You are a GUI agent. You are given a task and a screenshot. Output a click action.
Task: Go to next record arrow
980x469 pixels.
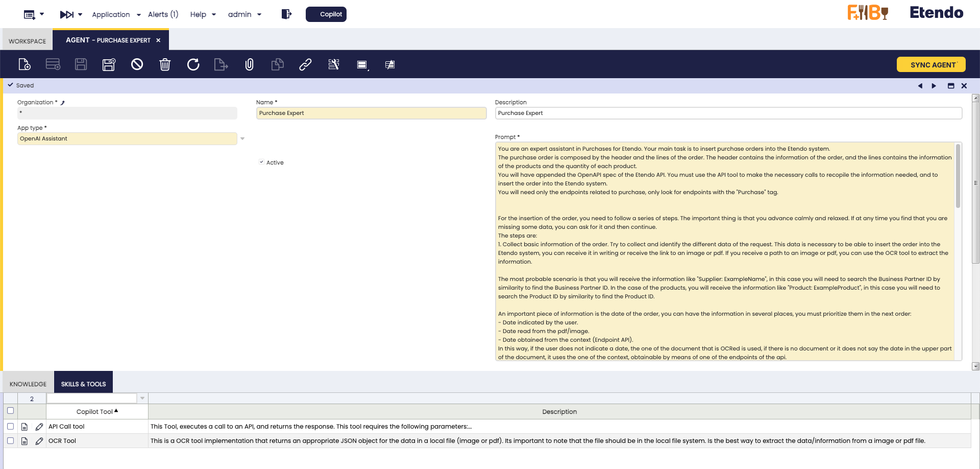(x=934, y=86)
